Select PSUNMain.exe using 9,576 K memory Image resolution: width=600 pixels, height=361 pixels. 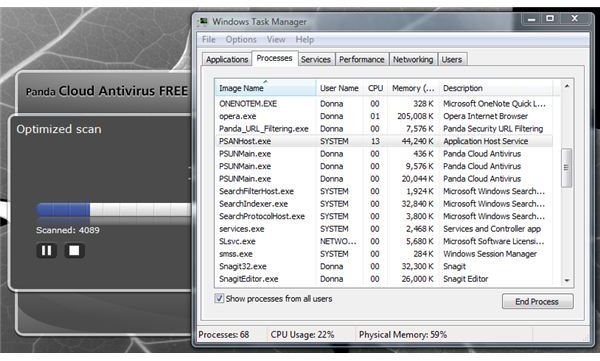click(x=384, y=166)
